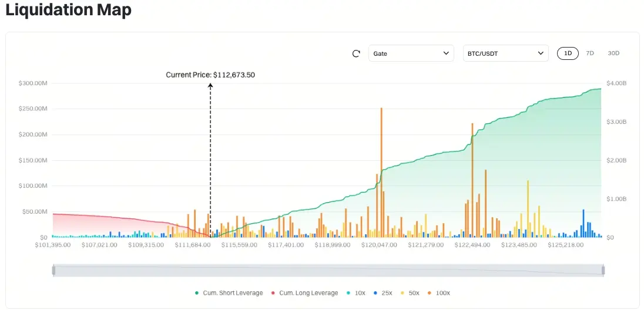
Task: Click the tall orange bar near $122,494.00
Action: tap(472, 180)
